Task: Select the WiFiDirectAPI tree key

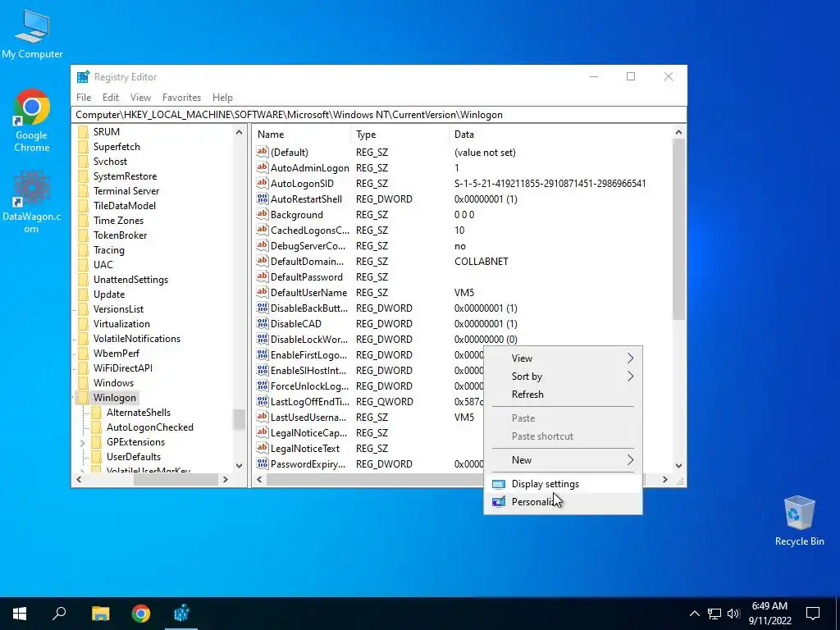Action: click(123, 368)
